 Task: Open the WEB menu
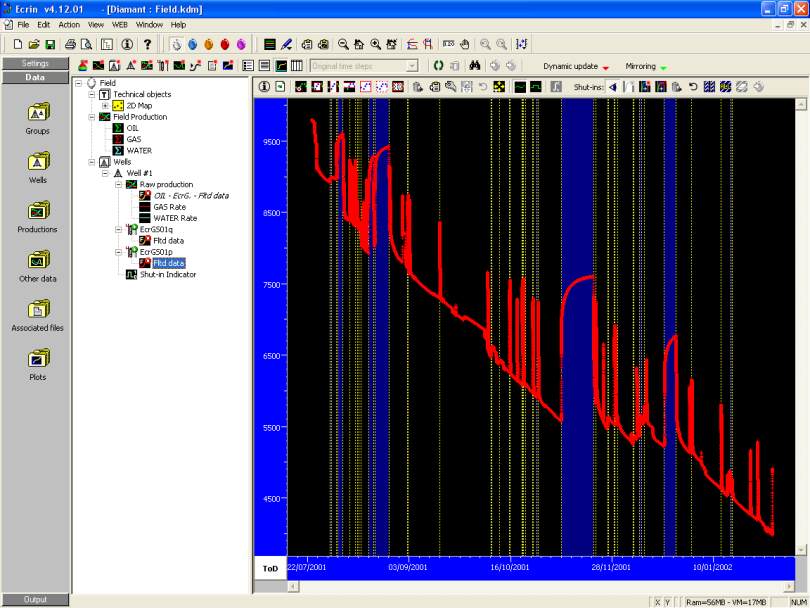[x=119, y=24]
